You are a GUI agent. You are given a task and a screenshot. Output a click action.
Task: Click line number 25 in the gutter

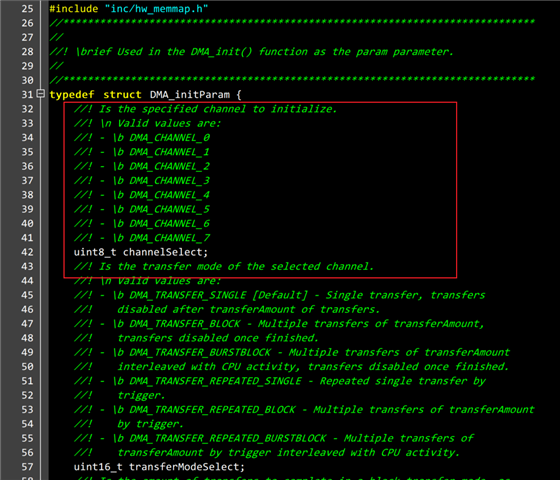click(x=28, y=9)
